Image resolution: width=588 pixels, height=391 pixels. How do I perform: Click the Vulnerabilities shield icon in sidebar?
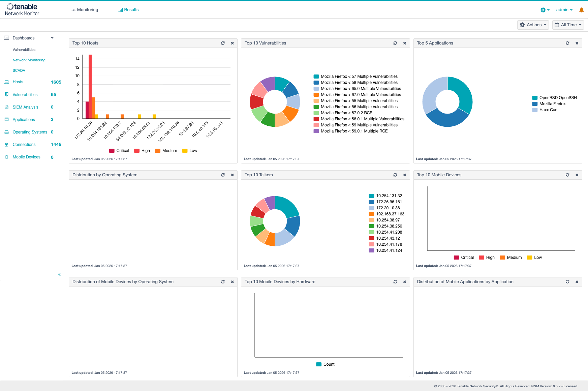coord(6,94)
